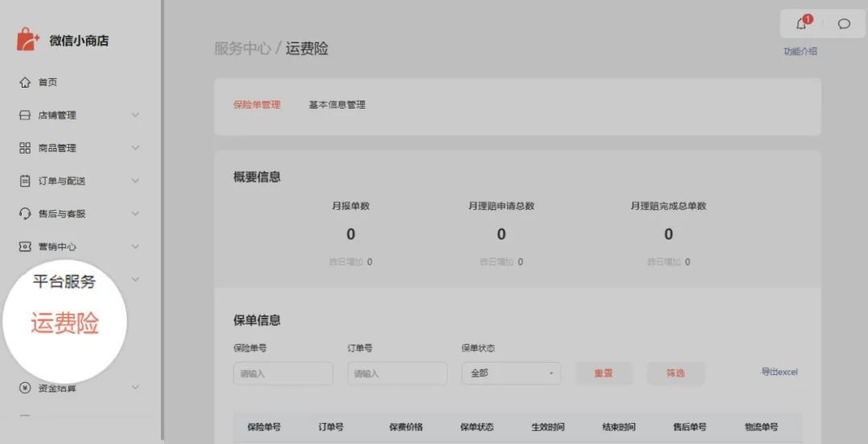Click the 微信小商店 title text

[79, 40]
